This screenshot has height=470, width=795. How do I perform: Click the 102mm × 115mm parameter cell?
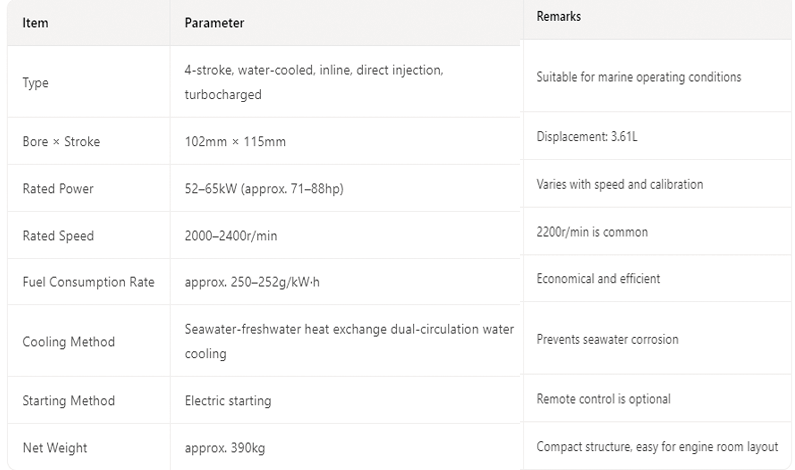(x=235, y=142)
